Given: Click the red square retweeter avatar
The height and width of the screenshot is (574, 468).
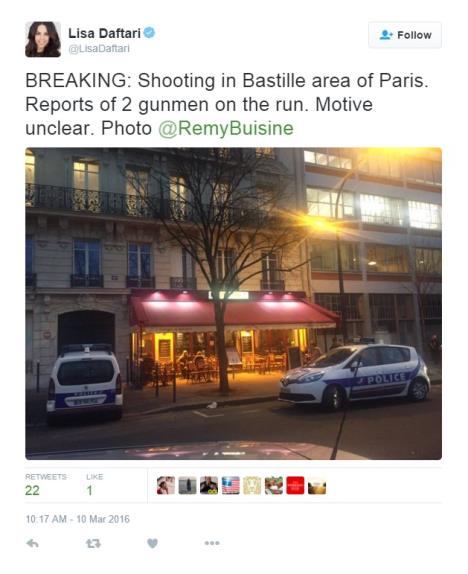Looking at the screenshot, I should click(x=295, y=485).
